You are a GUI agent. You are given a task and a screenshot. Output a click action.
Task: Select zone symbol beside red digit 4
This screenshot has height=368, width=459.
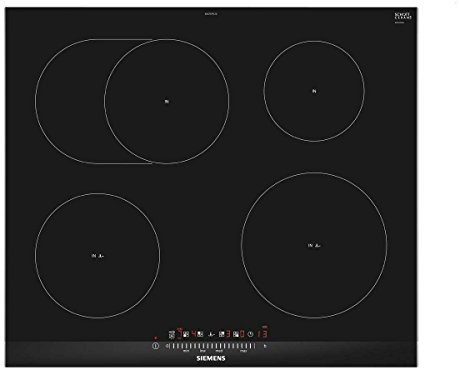tap(200, 334)
